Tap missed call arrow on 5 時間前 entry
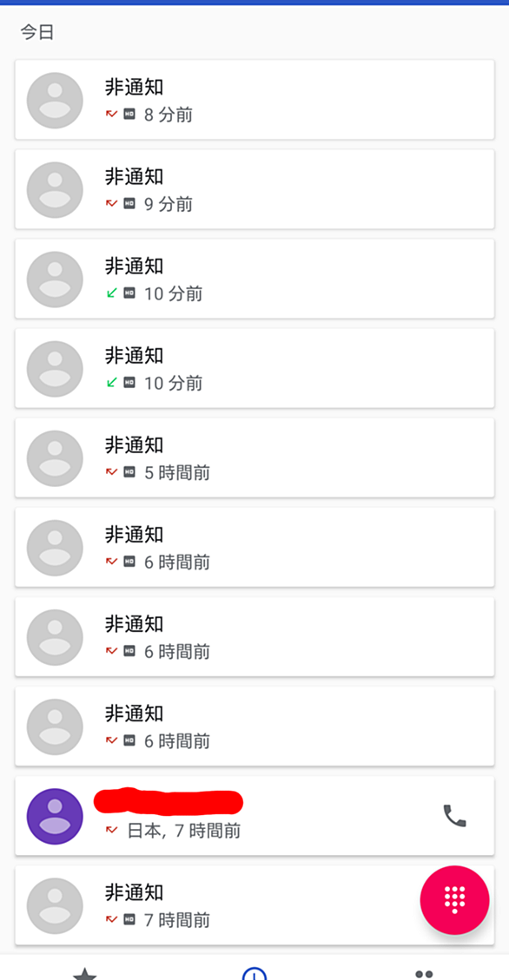 pos(111,472)
